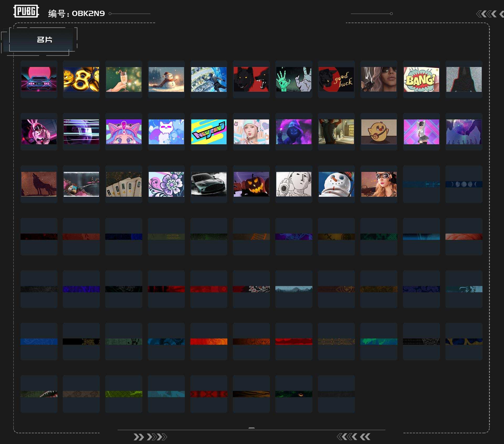Choose the Winner Chicken Dinner diner nameplate

(337, 132)
